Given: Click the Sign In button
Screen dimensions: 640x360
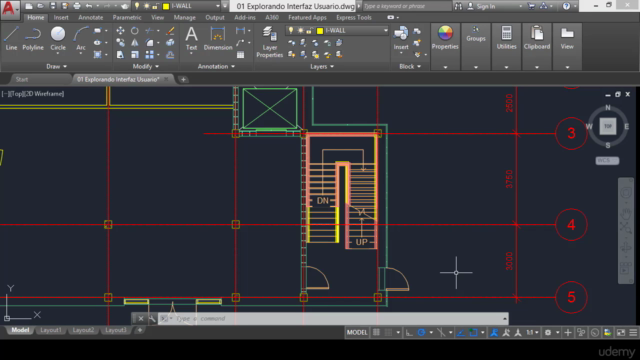Looking at the screenshot, I should pyautogui.click(x=482, y=6).
